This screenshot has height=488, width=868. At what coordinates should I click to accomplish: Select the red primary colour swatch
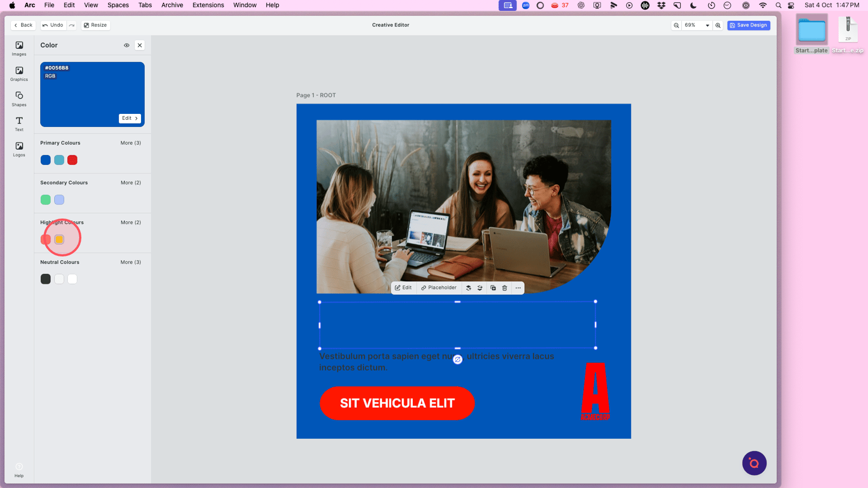(72, 160)
